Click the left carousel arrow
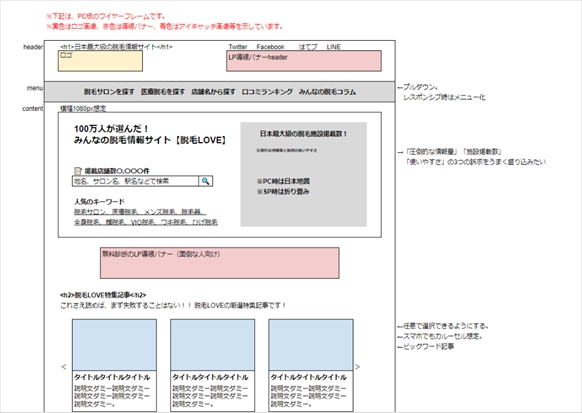Screen dimensions: 582x413 coord(64,367)
